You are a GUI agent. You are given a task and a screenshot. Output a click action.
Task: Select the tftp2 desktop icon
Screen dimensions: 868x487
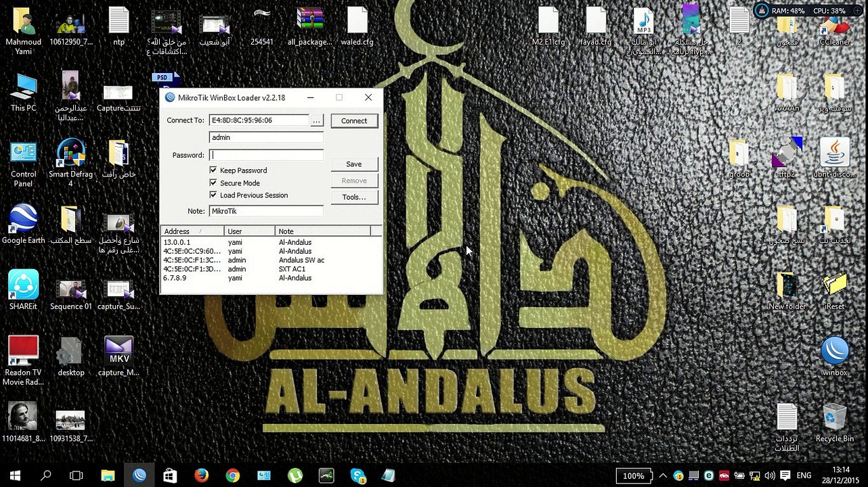coord(787,158)
